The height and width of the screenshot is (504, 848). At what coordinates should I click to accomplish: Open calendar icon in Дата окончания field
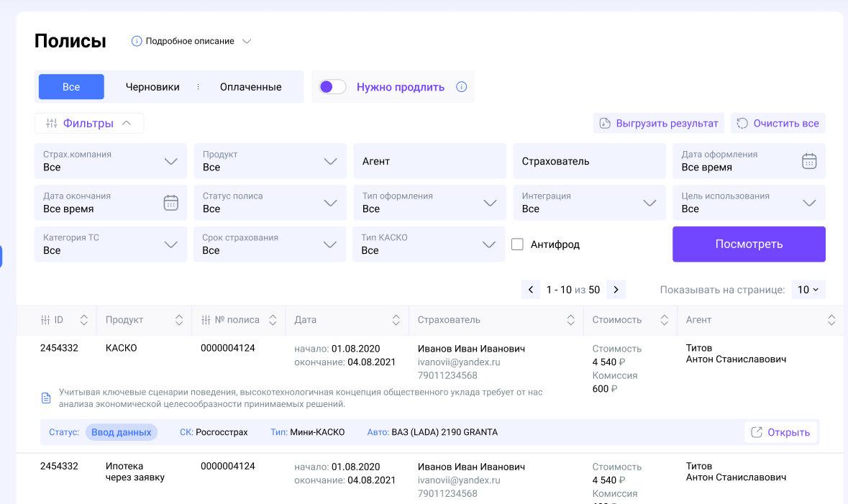pos(170,203)
